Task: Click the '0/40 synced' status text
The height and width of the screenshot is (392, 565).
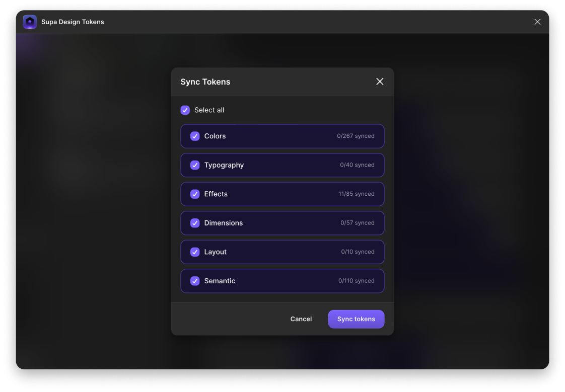Action: pyautogui.click(x=357, y=165)
